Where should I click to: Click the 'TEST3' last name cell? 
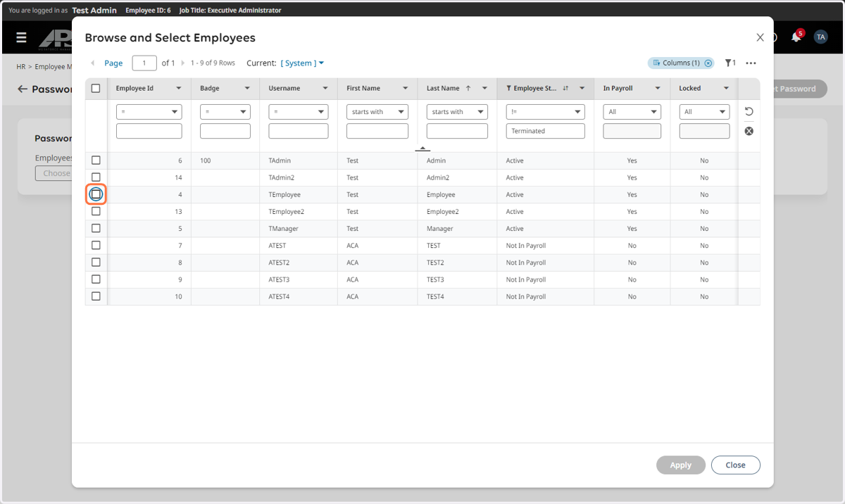click(x=435, y=279)
